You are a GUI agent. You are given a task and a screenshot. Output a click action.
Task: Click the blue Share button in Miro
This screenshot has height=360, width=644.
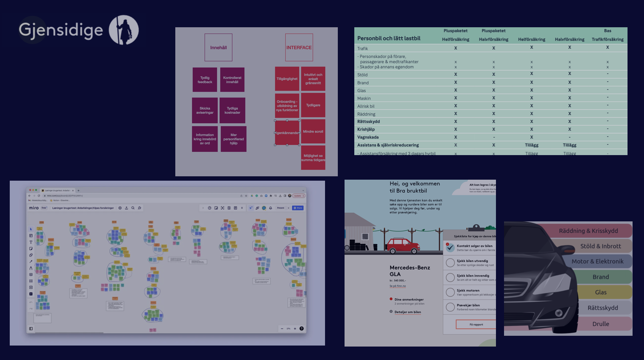[x=298, y=208]
